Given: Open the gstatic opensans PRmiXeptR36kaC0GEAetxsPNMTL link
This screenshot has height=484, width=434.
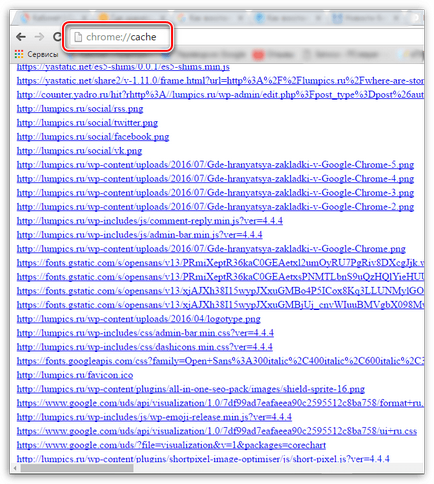Looking at the screenshot, I should click(220, 277).
